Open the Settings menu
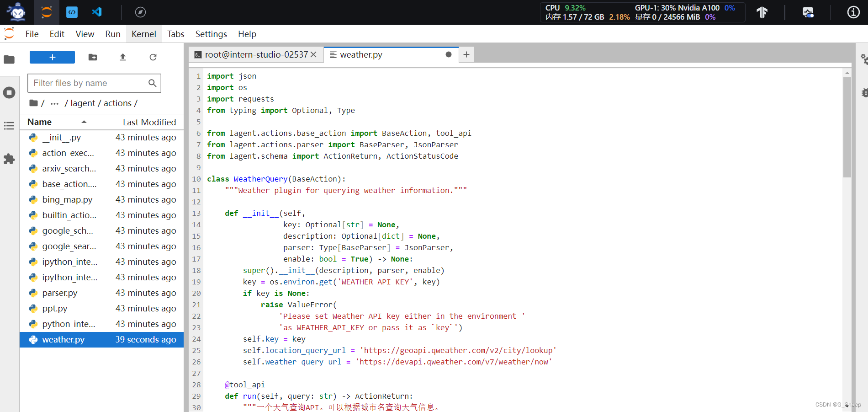 (x=211, y=34)
